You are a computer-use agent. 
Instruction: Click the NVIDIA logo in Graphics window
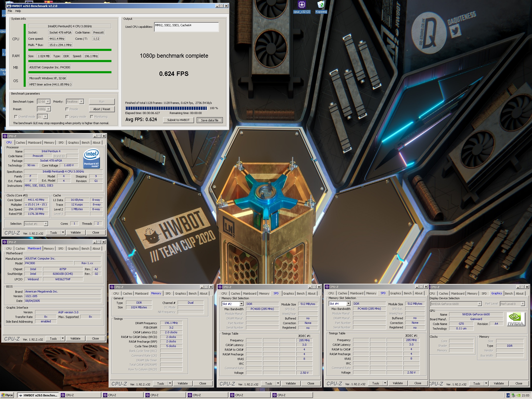(x=516, y=319)
